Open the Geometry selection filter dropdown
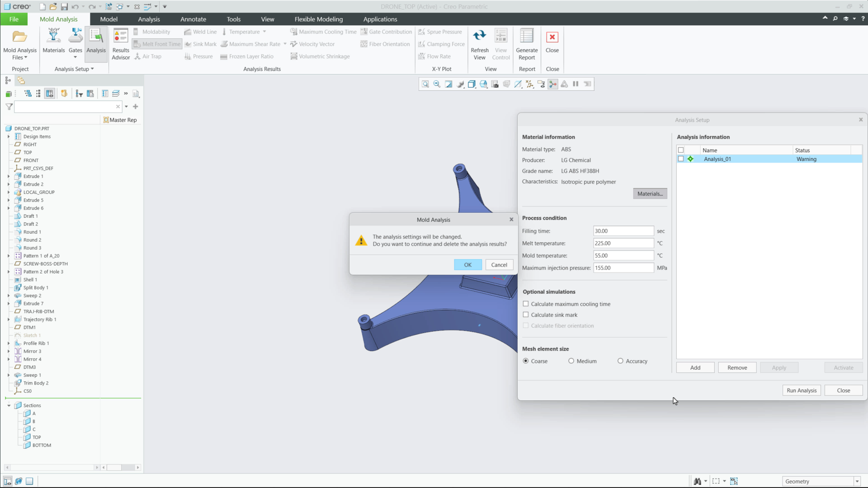 click(857, 481)
